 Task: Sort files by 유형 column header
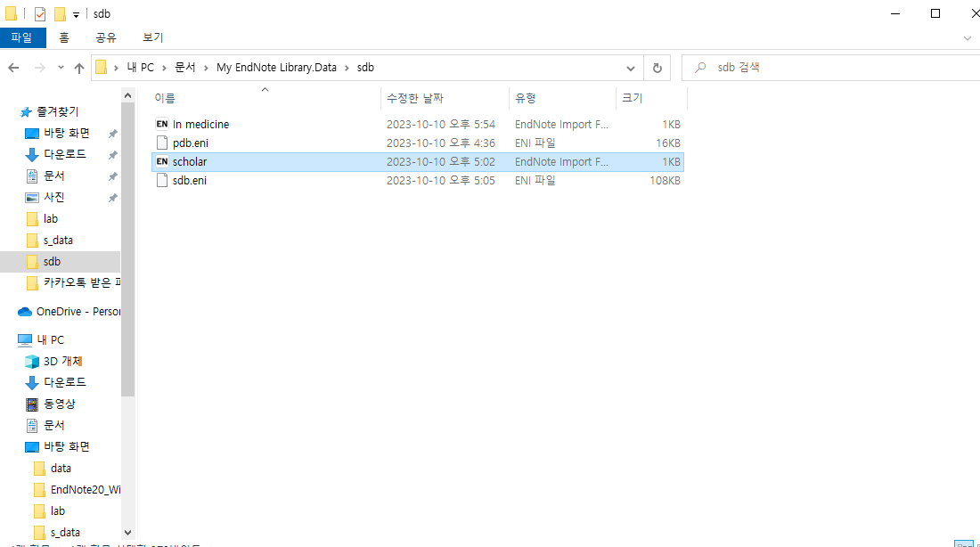526,98
